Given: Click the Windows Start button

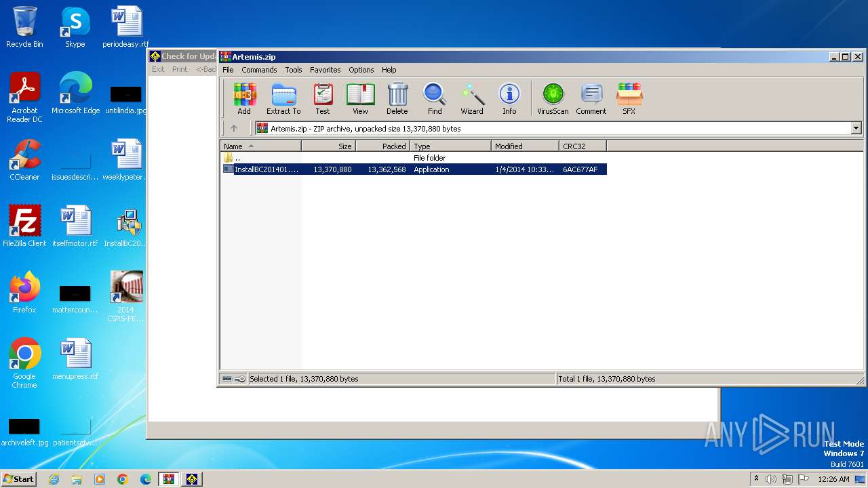Looking at the screenshot, I should click(19, 479).
